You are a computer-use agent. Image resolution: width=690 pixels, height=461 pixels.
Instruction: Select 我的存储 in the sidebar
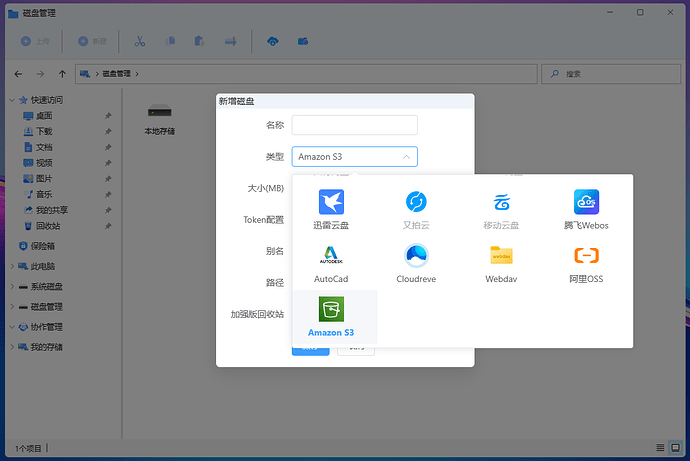pos(47,347)
